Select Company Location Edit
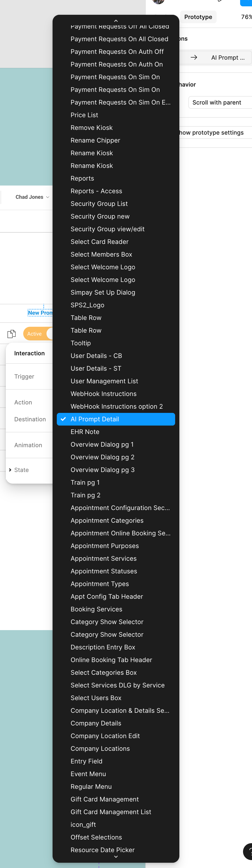252x868 pixels. click(x=116, y=736)
